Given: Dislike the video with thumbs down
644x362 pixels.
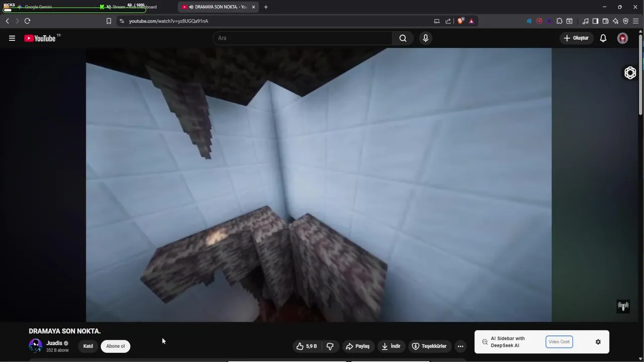Looking at the screenshot, I should click(x=330, y=346).
